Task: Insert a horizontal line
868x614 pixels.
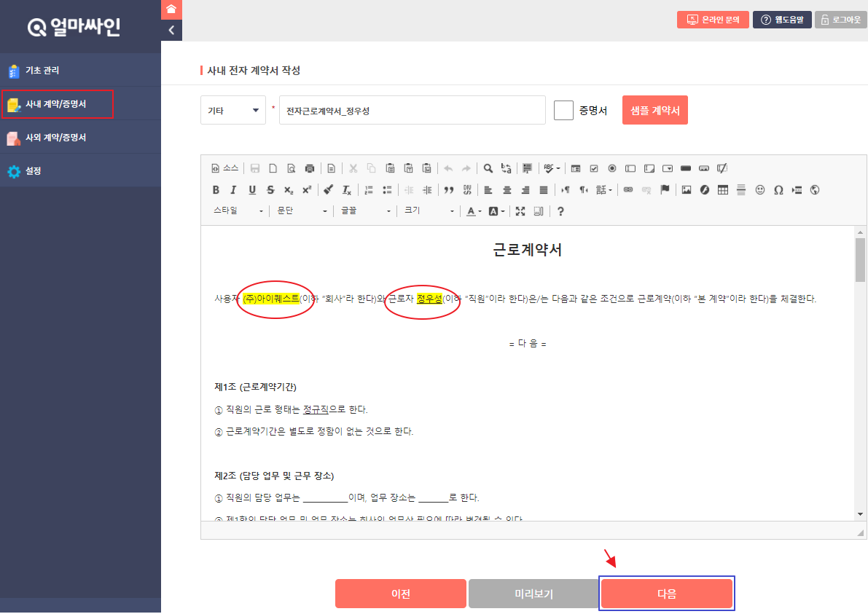Action: point(741,189)
